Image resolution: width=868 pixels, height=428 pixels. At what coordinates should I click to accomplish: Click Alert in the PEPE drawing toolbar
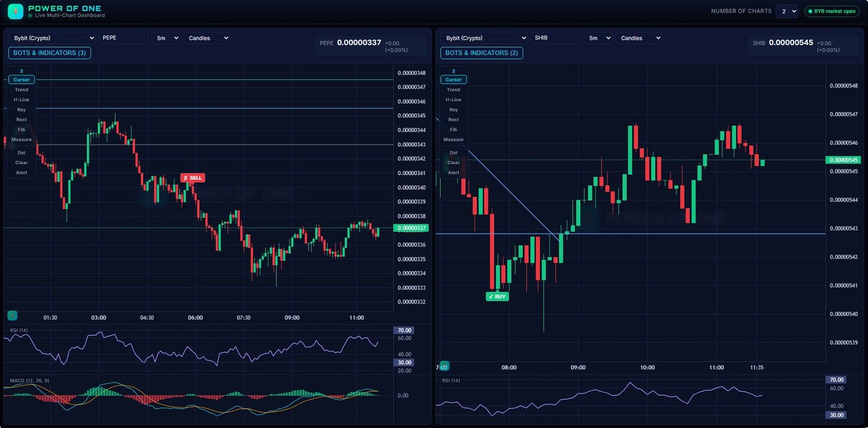click(21, 172)
